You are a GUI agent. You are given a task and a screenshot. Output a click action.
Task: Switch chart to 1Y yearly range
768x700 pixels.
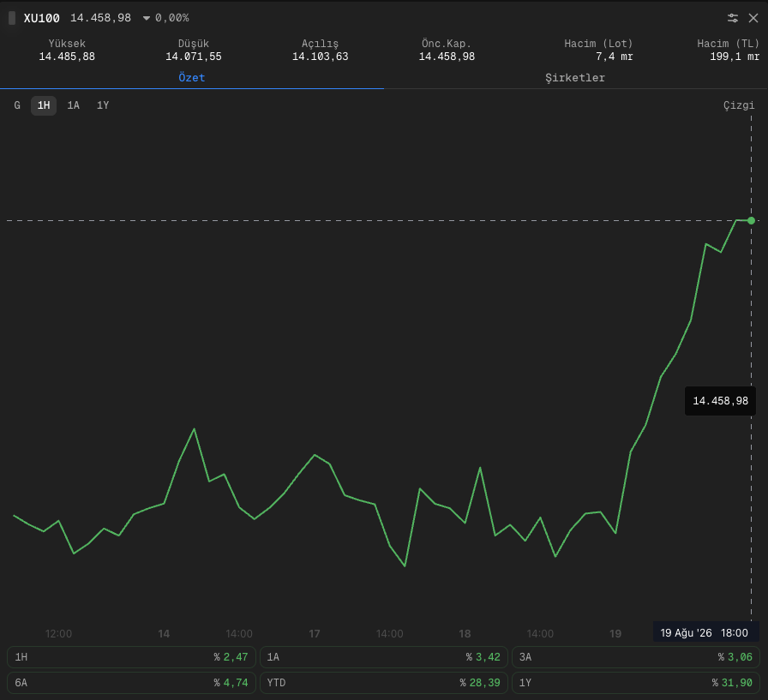[103, 105]
